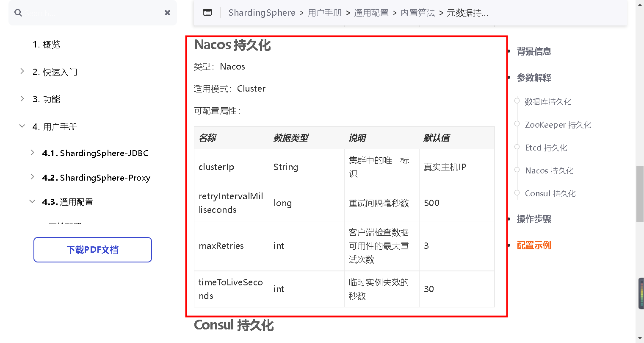Expand the "4.1. ShardingSphere-JDBC" section
This screenshot has width=644, height=343.
(x=33, y=153)
